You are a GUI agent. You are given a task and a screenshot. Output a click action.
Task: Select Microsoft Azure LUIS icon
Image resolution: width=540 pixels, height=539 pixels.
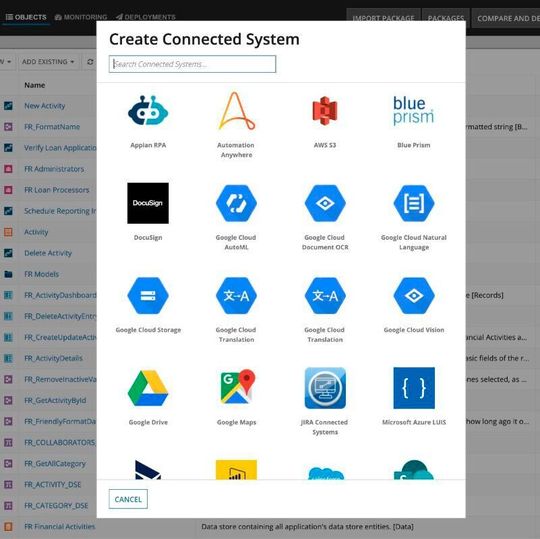coord(414,388)
